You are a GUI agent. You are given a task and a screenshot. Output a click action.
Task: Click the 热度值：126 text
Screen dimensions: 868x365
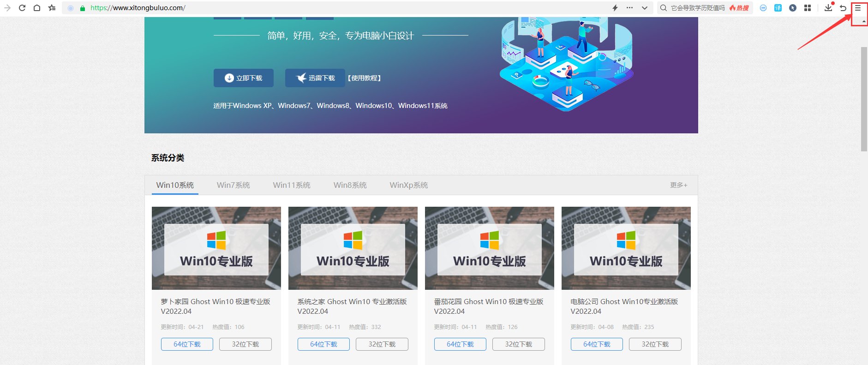(x=502, y=327)
